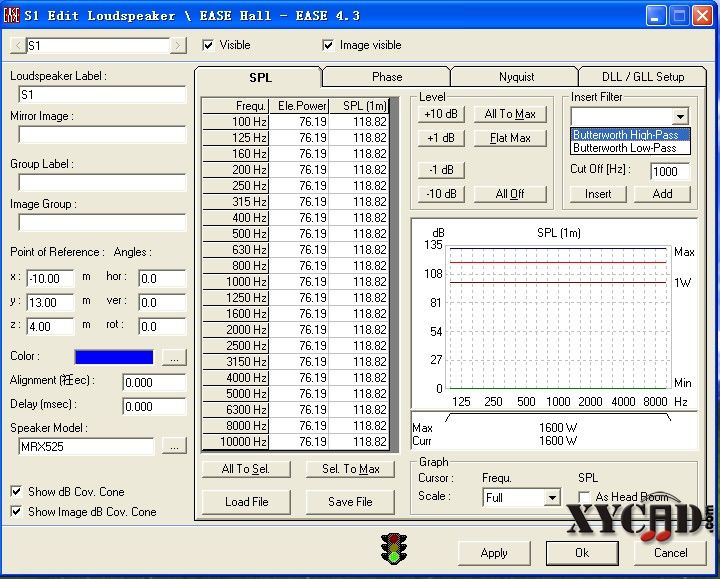Click the hor angle field

[162, 278]
